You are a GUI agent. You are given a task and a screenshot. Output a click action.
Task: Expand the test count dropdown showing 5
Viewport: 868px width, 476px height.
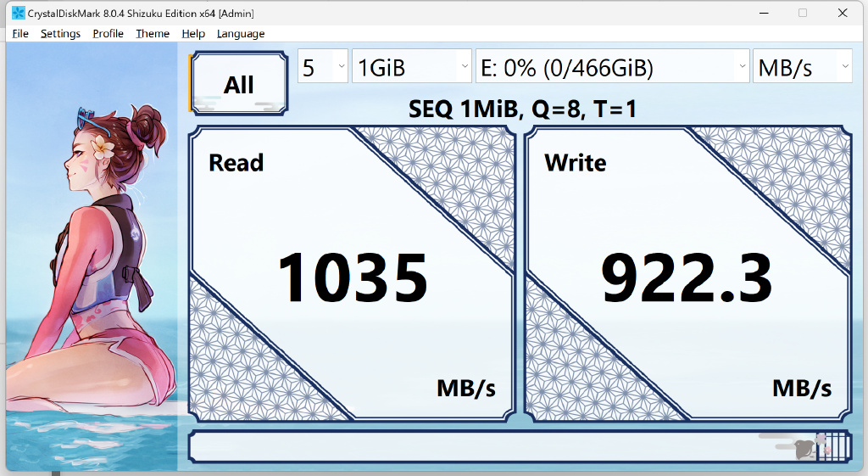pos(323,66)
